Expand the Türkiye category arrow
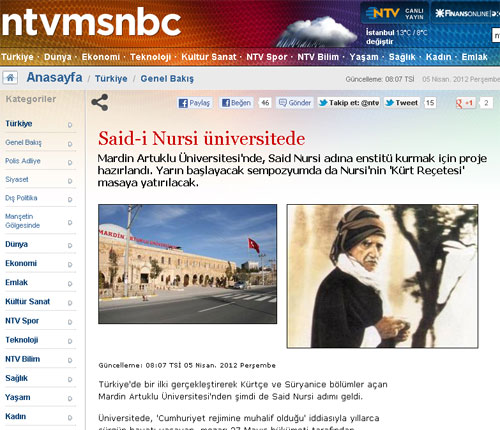The image size is (500, 430). (70, 125)
